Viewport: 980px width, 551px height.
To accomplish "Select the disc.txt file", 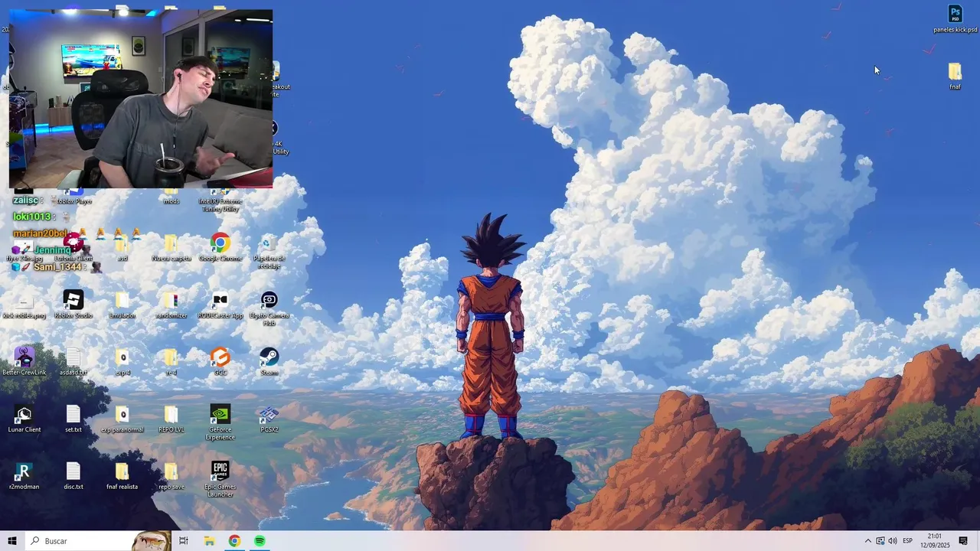I will pos(73,476).
